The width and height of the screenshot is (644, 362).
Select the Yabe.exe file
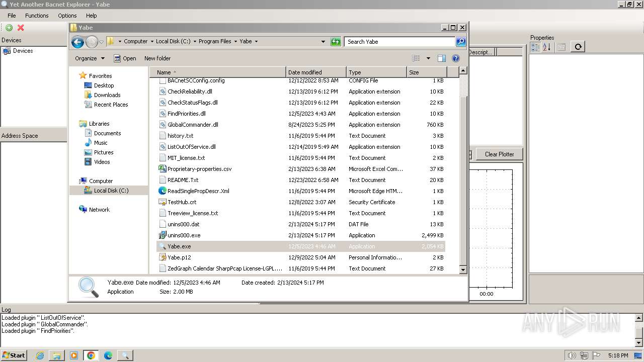(301, 246)
